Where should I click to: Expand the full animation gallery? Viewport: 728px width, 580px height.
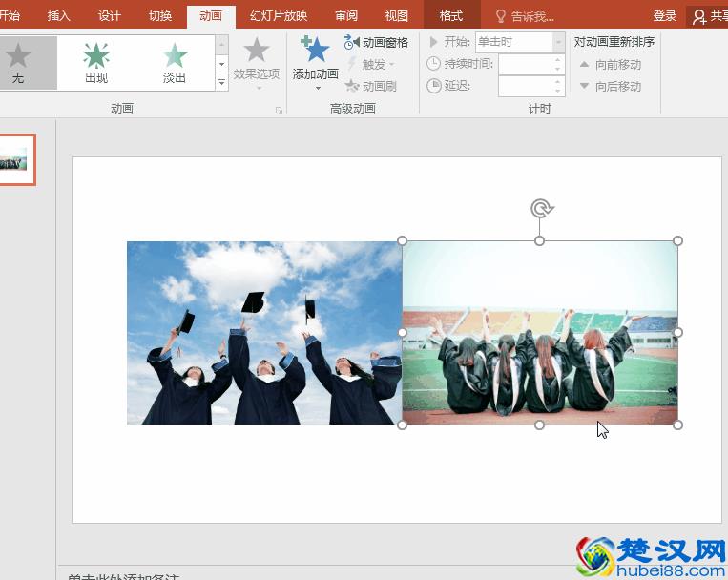coord(222,82)
